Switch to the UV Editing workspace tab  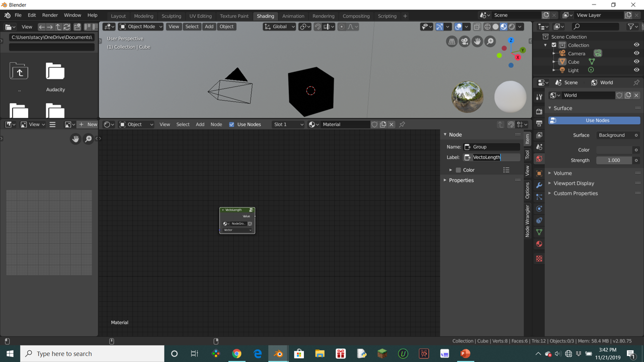[200, 16]
